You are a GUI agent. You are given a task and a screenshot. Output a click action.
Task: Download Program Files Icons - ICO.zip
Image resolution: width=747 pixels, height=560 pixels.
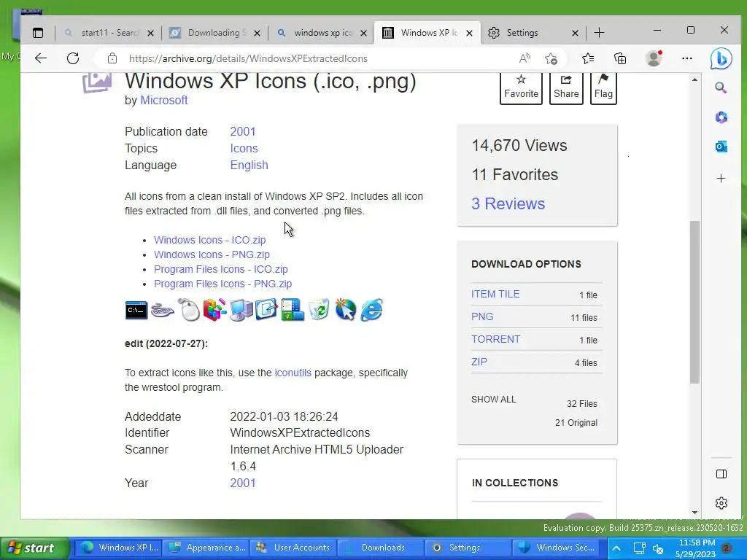(220, 270)
